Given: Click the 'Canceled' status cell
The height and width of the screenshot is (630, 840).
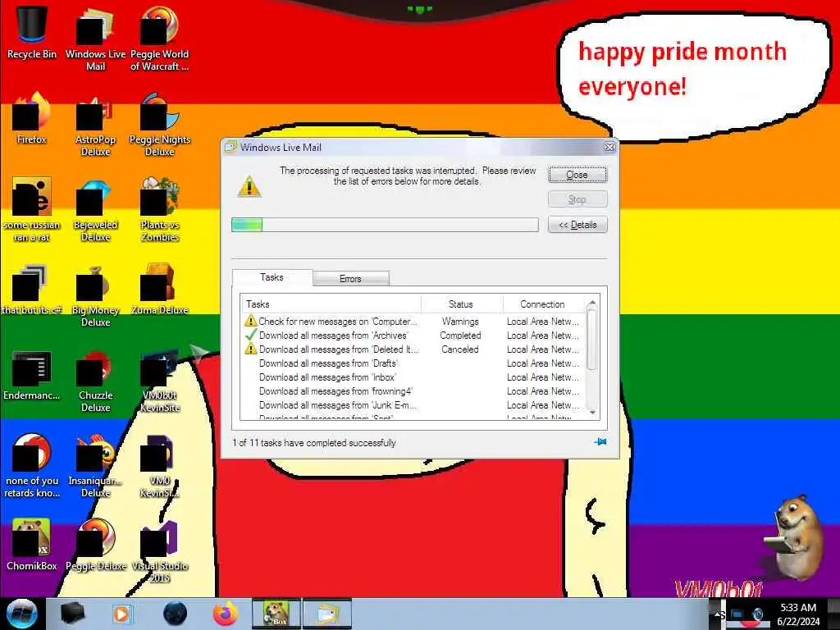Looking at the screenshot, I should click(x=460, y=349).
